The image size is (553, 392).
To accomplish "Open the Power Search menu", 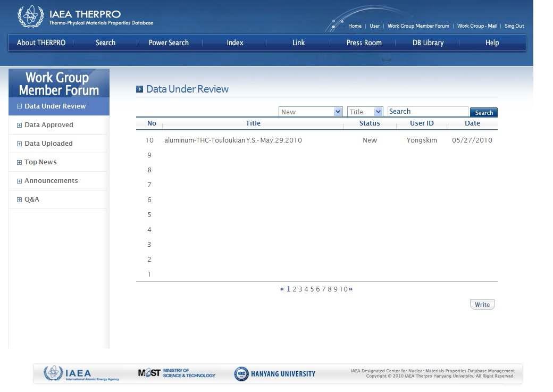I will tap(169, 43).
